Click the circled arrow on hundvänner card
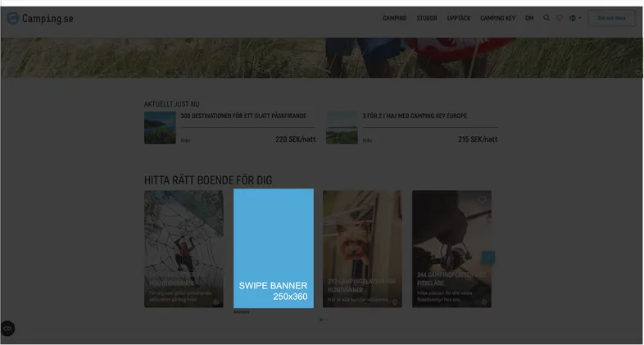The image size is (644, 345). tap(395, 302)
